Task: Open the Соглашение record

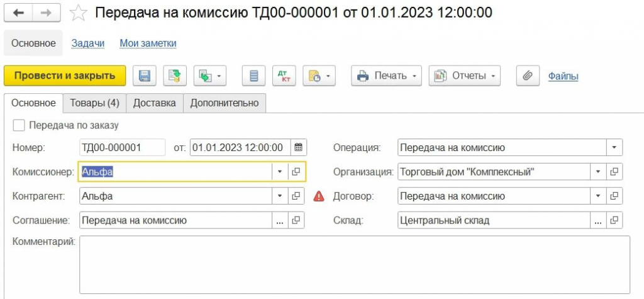Action: pos(296,220)
